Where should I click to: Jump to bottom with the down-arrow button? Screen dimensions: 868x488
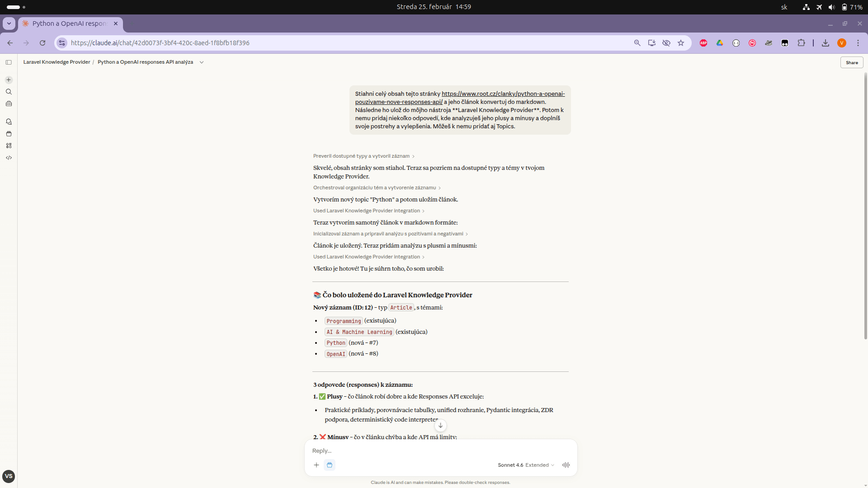(x=440, y=425)
